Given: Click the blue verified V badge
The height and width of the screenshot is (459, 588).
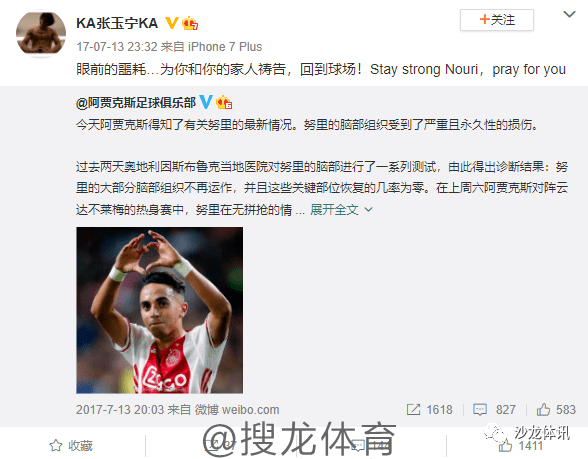Looking at the screenshot, I should [x=206, y=102].
